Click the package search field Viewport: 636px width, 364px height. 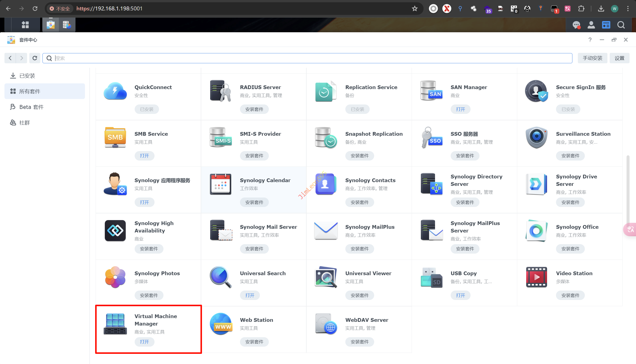pos(310,58)
